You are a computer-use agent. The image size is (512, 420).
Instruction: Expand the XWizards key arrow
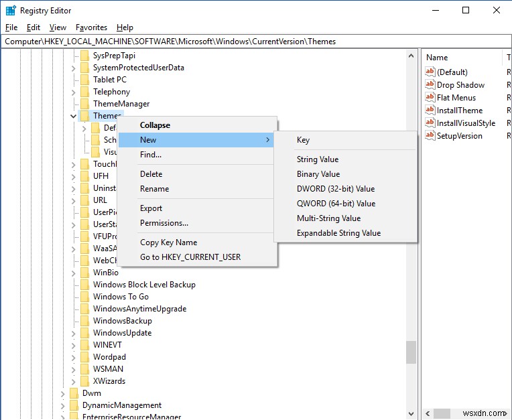click(74, 382)
